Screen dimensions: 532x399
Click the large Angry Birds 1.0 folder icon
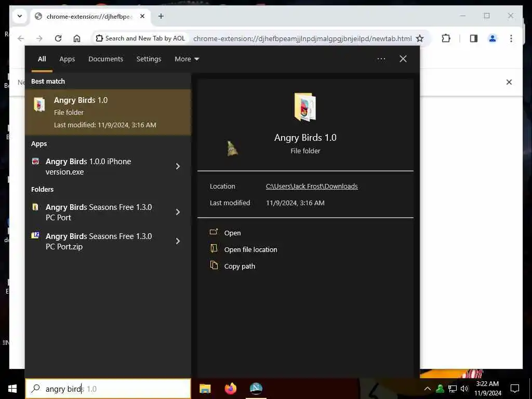[x=304, y=107]
